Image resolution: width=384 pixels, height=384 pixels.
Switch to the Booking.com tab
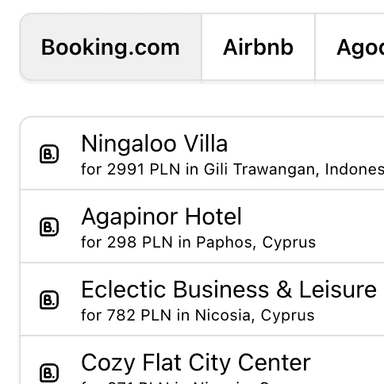coord(111,47)
